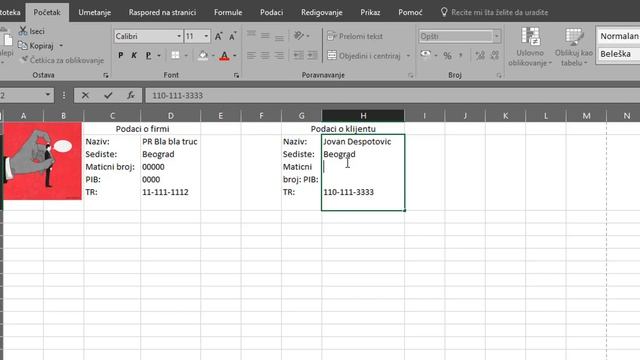640x360 pixels.
Task: Open the Broj group dialog launcher
Action: coord(499,75)
